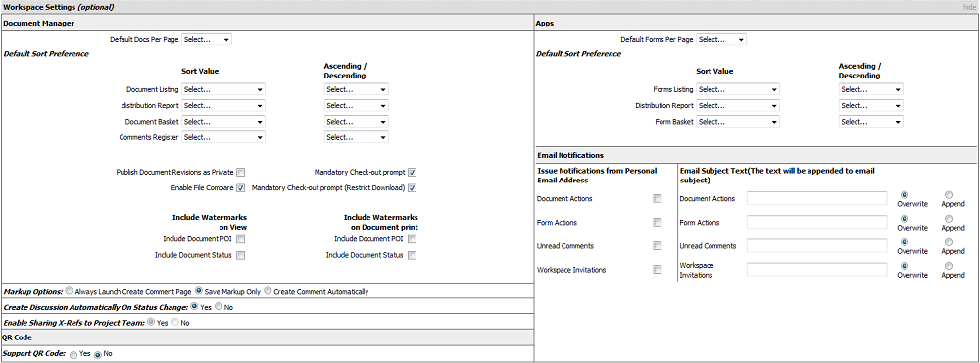
Task: Click the Document Manager section header
Action: tap(268, 24)
